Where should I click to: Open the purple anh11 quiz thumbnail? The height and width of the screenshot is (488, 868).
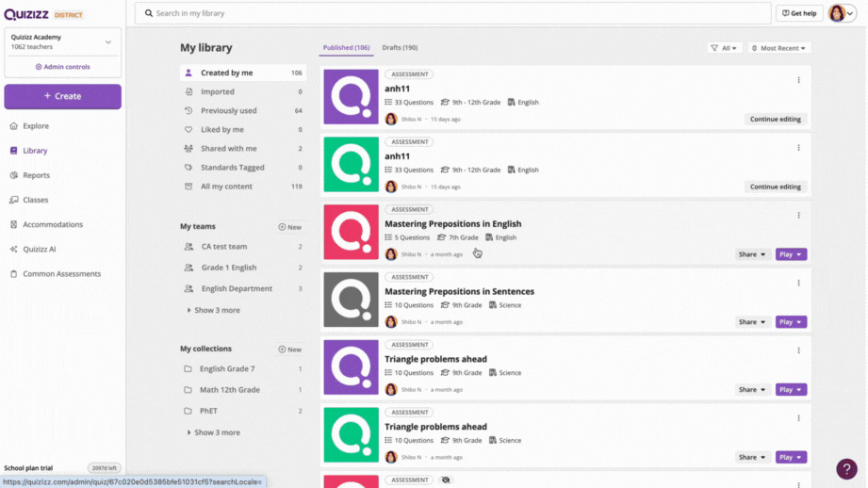(351, 97)
